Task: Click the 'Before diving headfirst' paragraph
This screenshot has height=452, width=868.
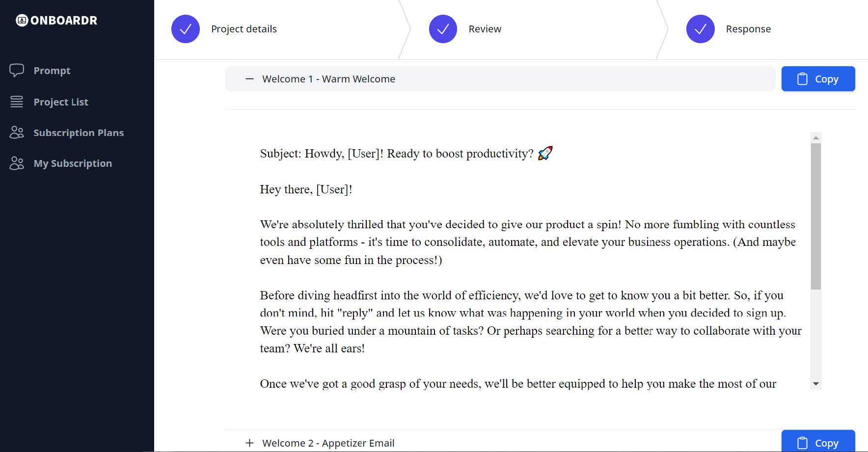Action: [x=531, y=322]
